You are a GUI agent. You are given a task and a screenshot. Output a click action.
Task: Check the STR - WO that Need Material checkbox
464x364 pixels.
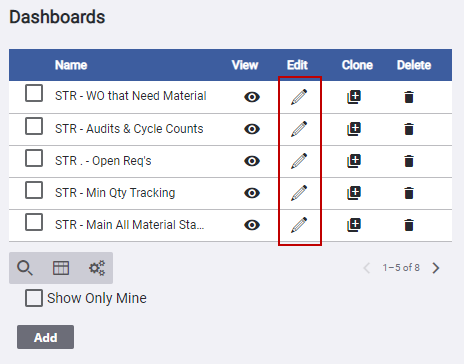(x=34, y=93)
